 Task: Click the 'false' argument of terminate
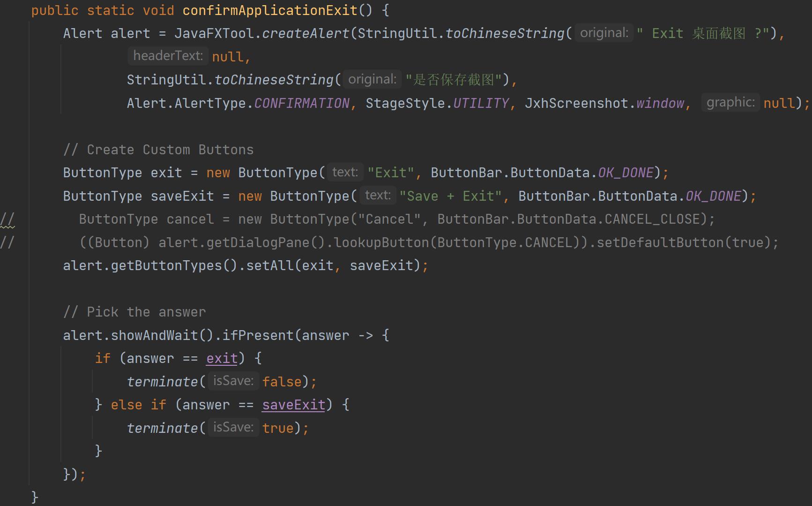tap(282, 382)
